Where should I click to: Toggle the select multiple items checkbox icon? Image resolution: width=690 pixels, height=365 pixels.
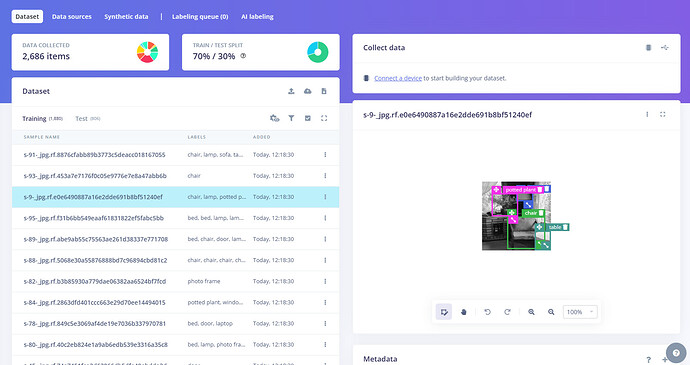point(308,118)
